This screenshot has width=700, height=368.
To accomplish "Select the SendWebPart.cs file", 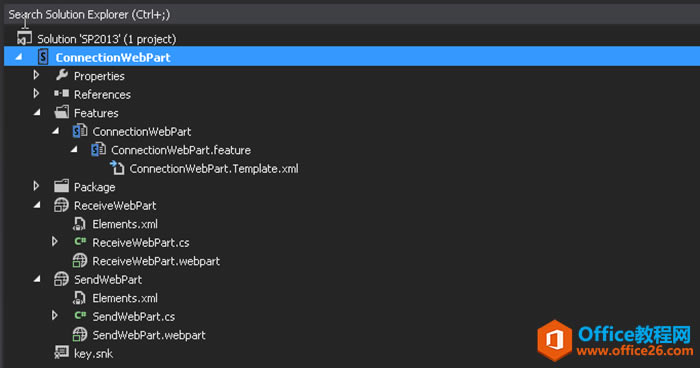I will click(133, 316).
